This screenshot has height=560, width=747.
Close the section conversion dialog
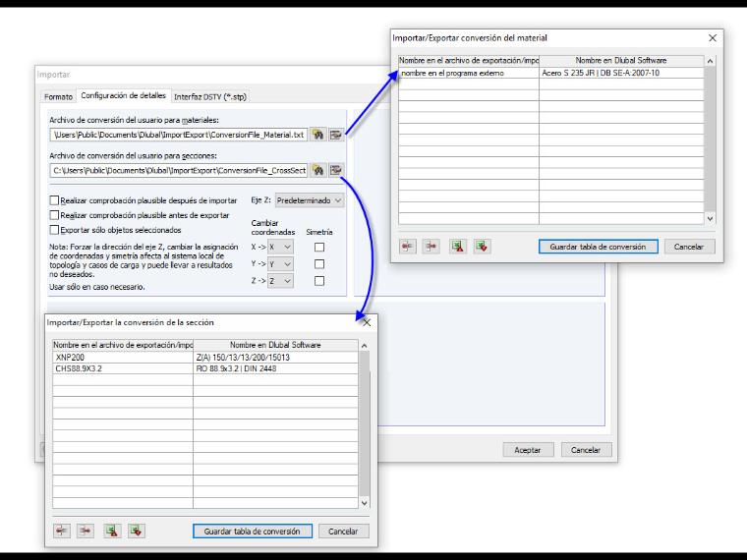(367, 323)
